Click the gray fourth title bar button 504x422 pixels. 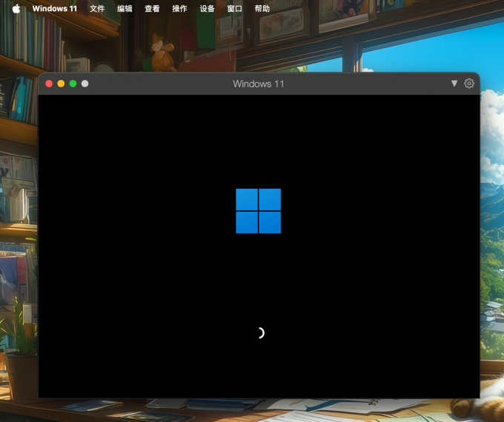pos(84,84)
